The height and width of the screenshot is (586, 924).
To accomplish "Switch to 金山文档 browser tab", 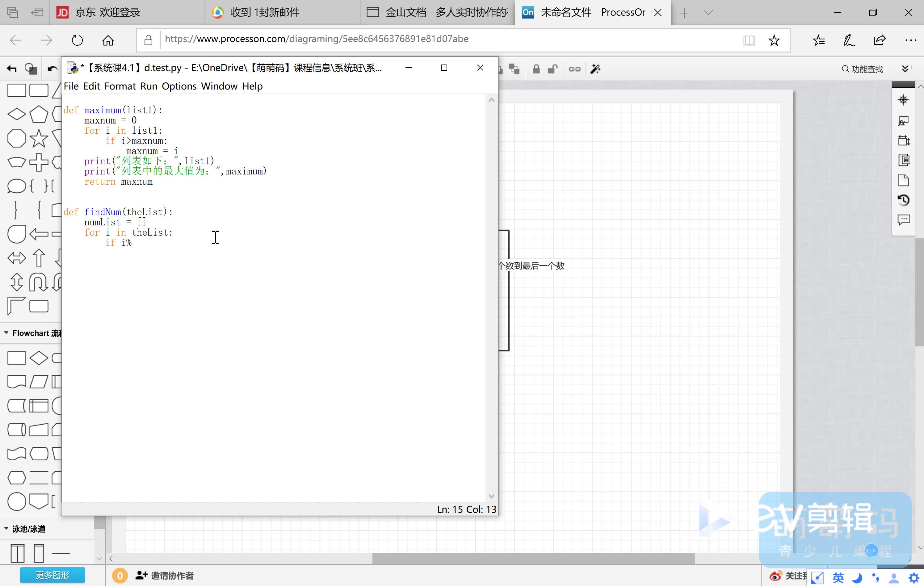I will [437, 13].
